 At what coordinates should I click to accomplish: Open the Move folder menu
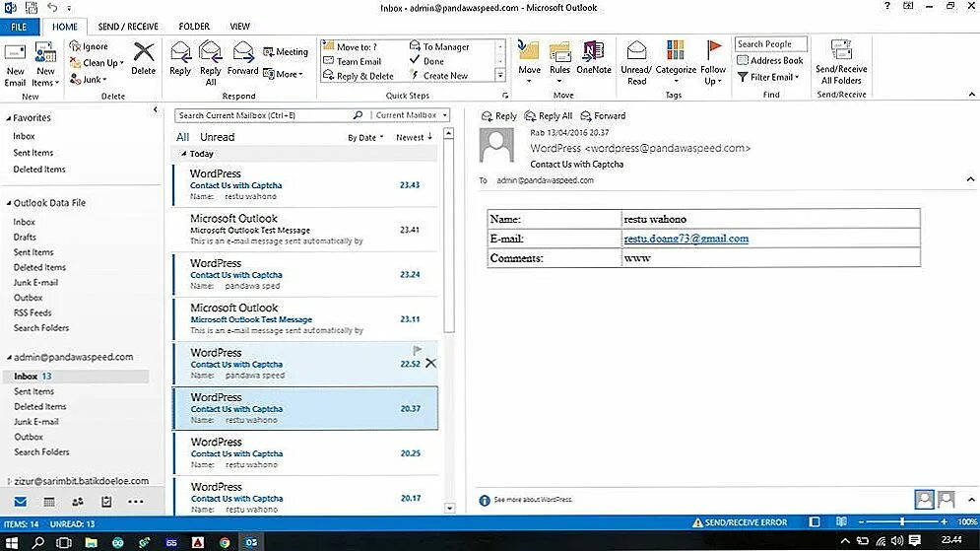pyautogui.click(x=529, y=63)
